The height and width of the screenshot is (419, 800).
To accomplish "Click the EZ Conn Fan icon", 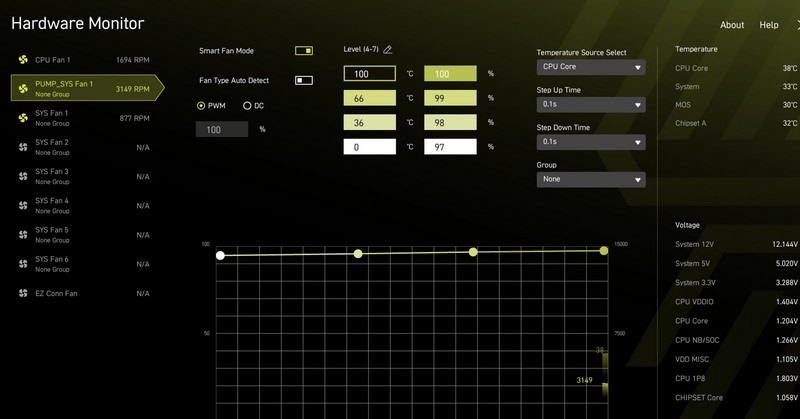I will (23, 293).
